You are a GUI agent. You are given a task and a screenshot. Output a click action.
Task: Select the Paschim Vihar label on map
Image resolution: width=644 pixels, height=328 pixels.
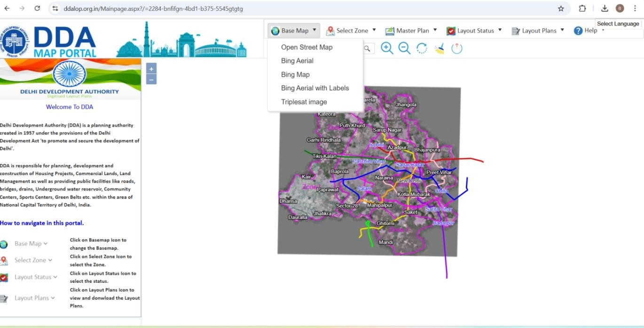click(369, 161)
